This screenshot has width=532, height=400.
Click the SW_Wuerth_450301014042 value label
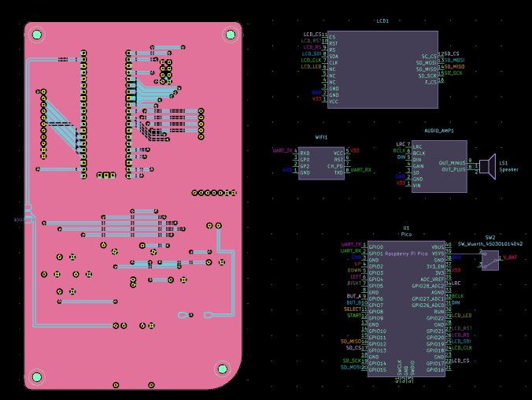(x=490, y=244)
